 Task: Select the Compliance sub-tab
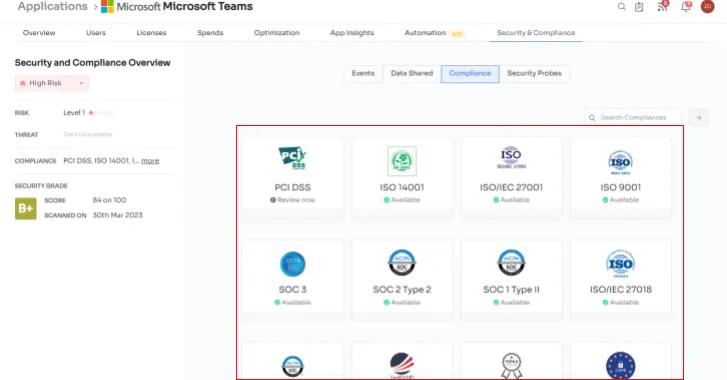tap(470, 74)
